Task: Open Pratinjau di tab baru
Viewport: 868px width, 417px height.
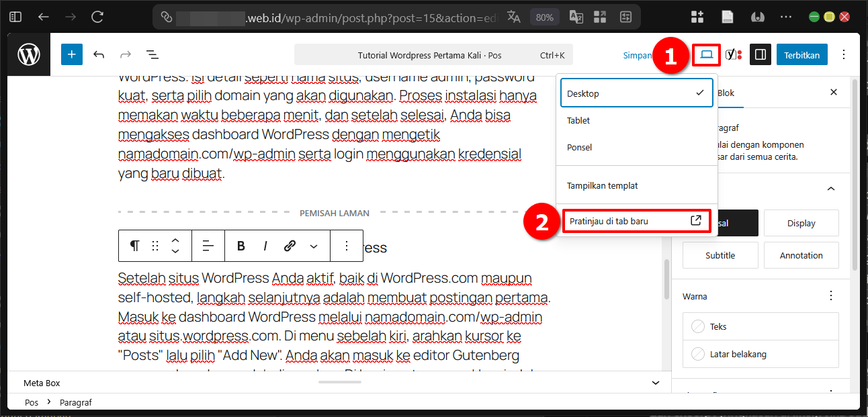Action: tap(636, 221)
